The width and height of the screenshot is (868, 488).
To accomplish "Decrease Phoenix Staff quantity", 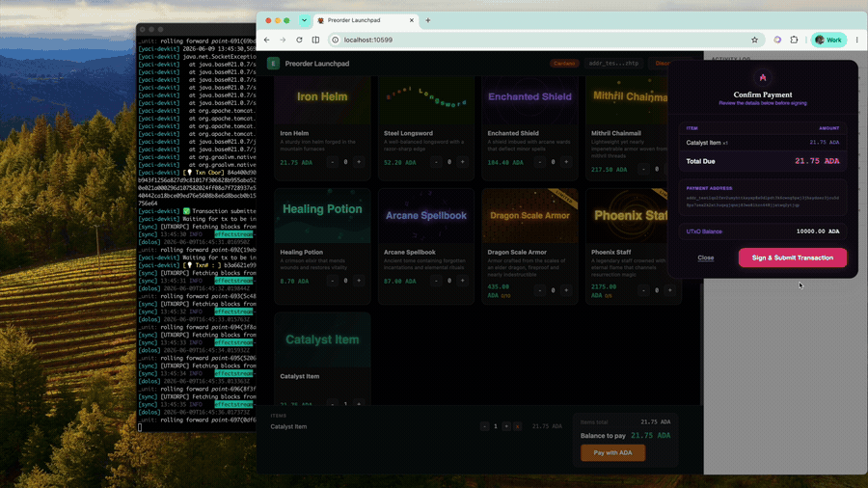I will [643, 290].
